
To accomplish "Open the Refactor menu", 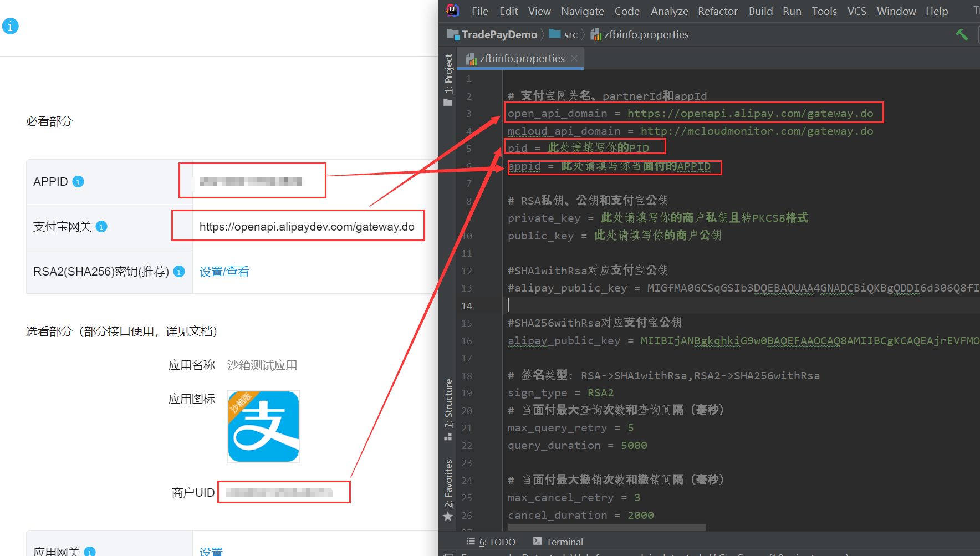I will click(x=718, y=11).
